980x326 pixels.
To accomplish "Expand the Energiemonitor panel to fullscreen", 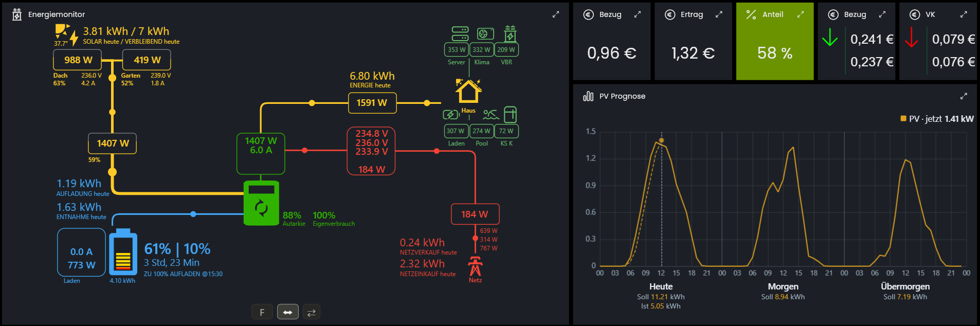I will coord(556,14).
